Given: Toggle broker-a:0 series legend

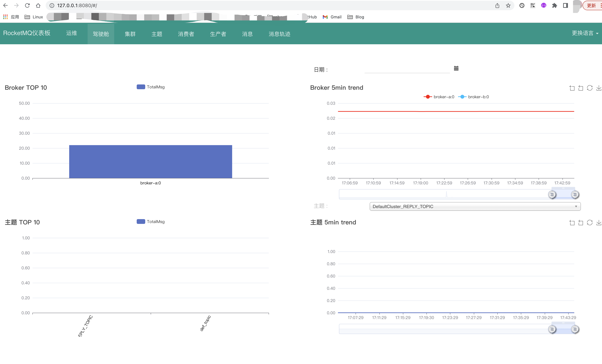Looking at the screenshot, I should click(x=439, y=97).
